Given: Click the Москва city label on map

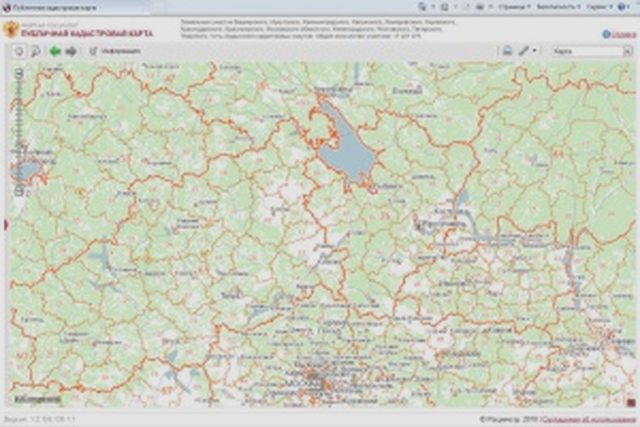Looking at the screenshot, I should click(301, 384).
